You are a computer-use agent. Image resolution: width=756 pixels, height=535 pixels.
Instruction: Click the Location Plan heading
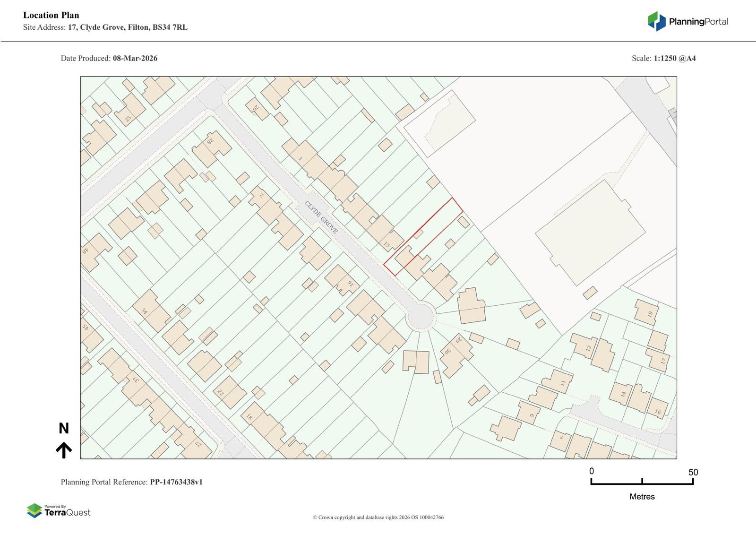tap(51, 15)
